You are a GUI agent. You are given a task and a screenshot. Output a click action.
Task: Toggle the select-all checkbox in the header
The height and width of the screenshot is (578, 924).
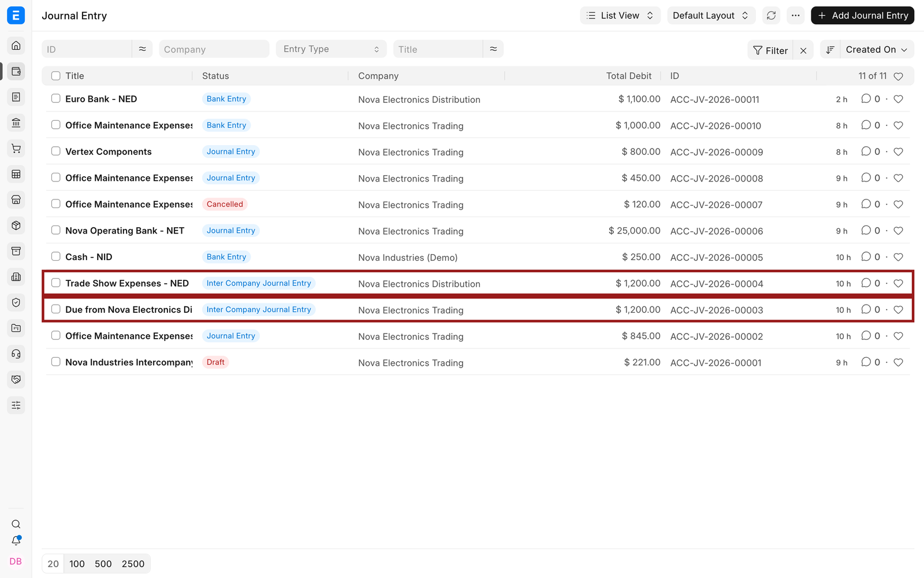(x=55, y=76)
